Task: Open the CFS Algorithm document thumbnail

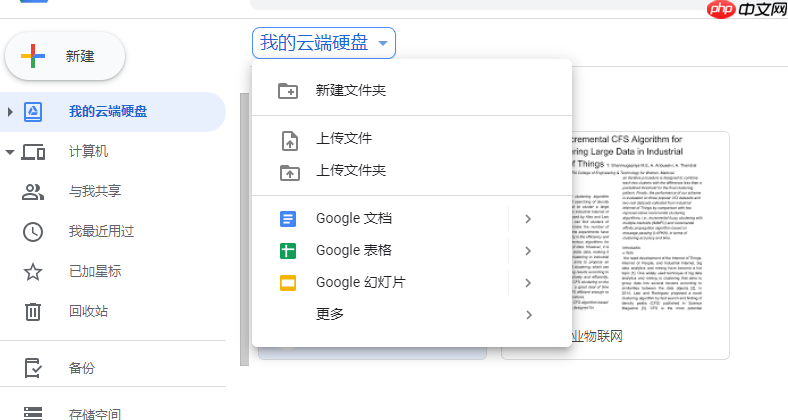Action: coord(650,245)
